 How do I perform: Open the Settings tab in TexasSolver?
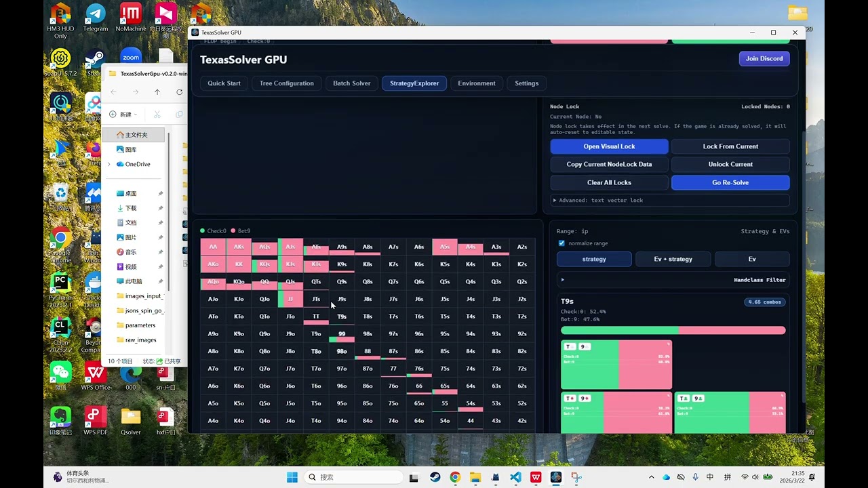pos(527,83)
